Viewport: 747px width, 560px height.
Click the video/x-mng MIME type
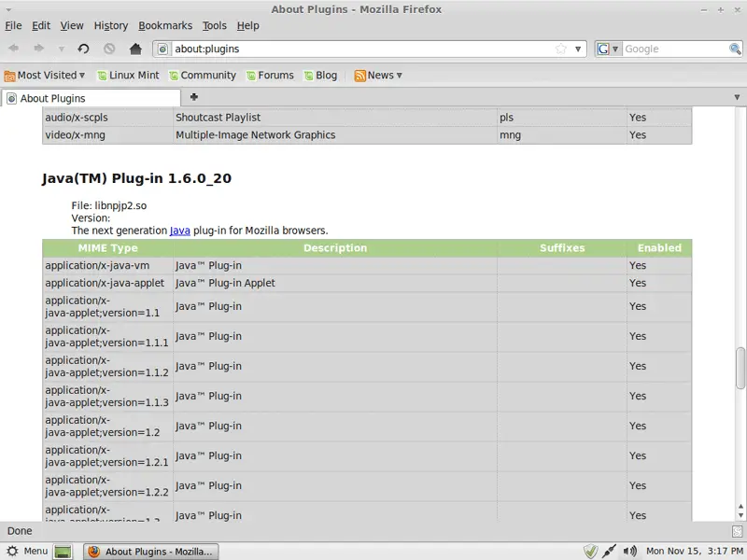[75, 135]
